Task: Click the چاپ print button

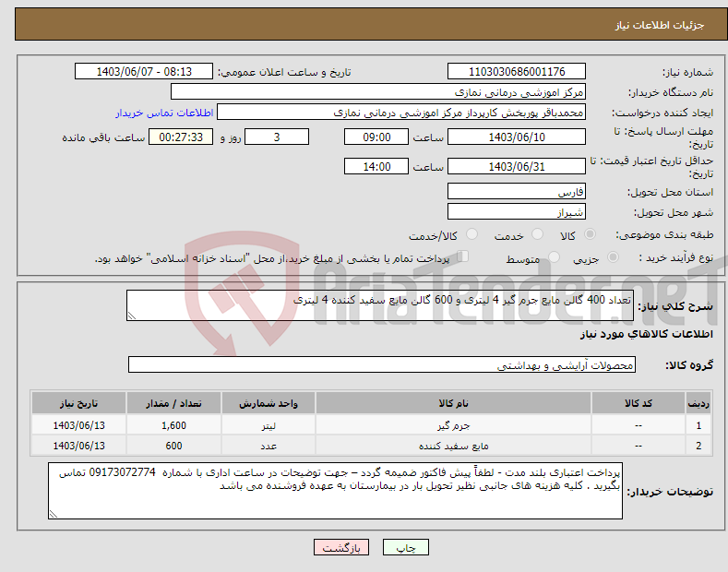Action: pos(406,547)
